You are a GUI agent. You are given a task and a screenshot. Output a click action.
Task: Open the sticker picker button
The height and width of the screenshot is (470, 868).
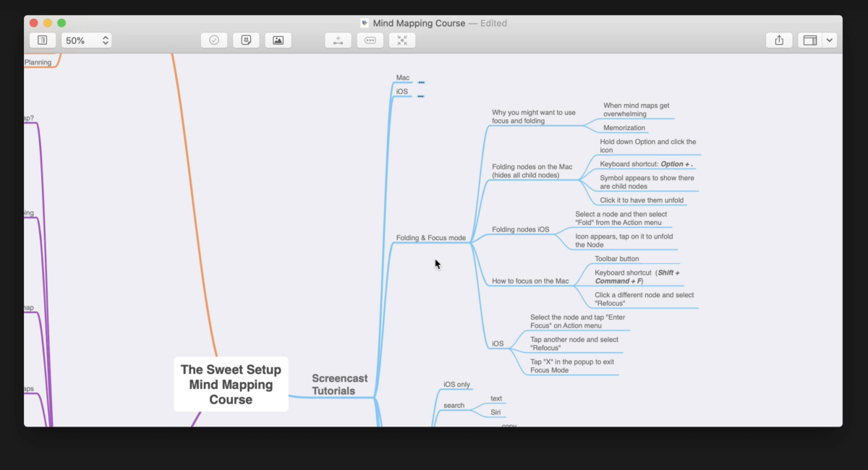[246, 40]
